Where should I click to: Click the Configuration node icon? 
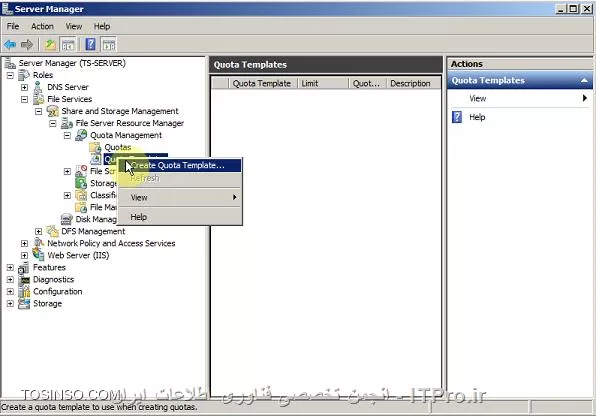pos(24,292)
